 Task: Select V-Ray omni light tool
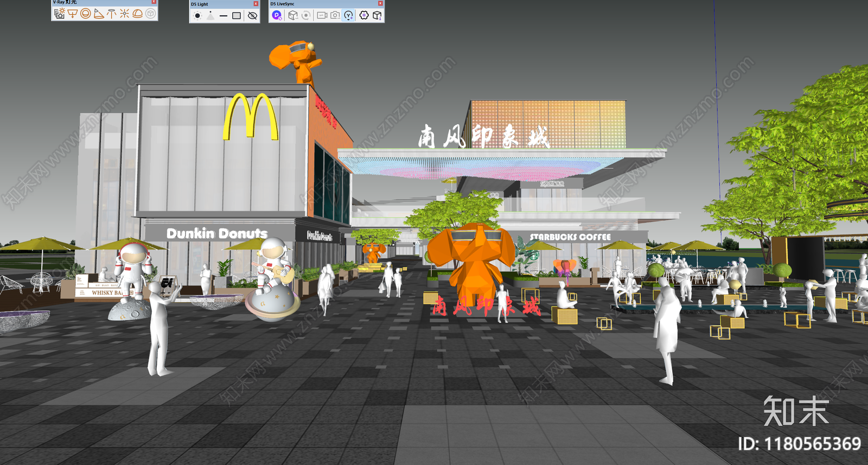124,14
